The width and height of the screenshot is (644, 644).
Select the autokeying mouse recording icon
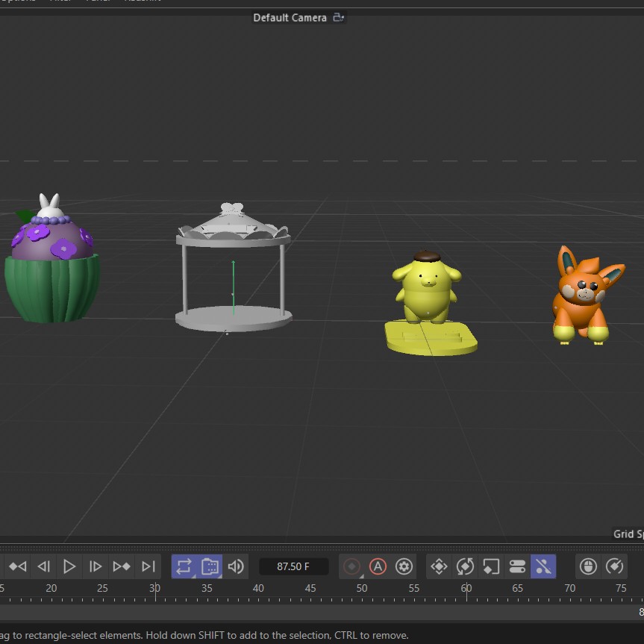(x=588, y=566)
